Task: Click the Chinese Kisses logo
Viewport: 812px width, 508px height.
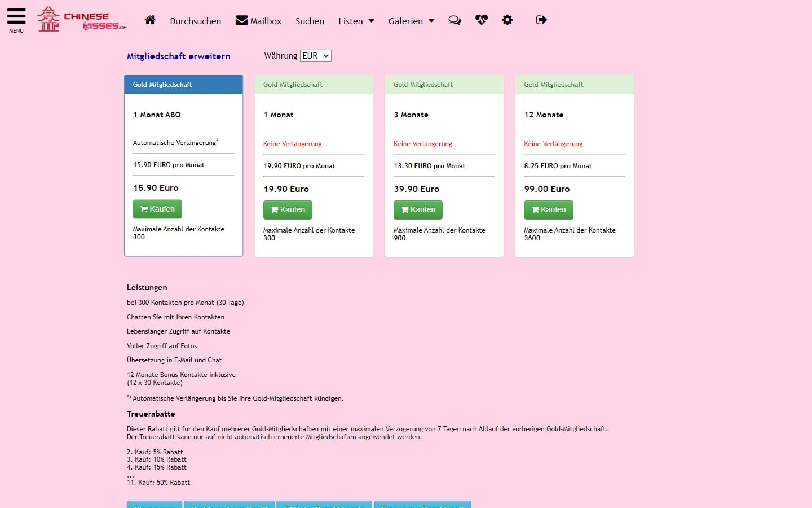Action: 82,20
